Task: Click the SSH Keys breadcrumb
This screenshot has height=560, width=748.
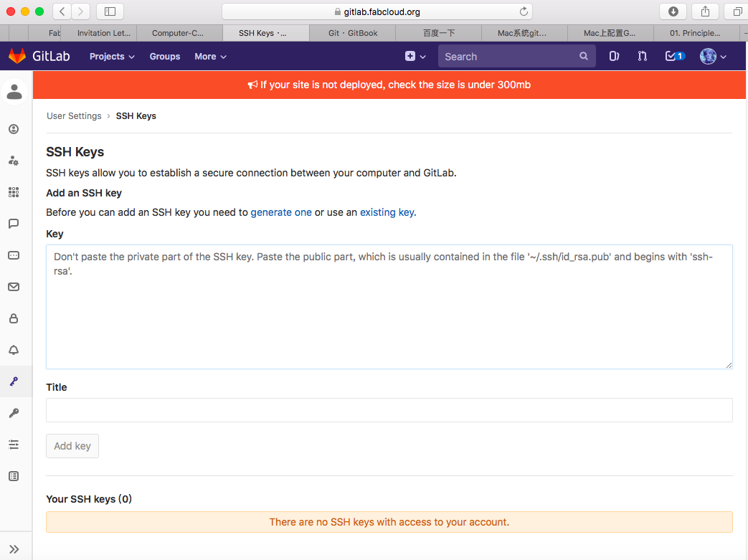Action: (136, 116)
